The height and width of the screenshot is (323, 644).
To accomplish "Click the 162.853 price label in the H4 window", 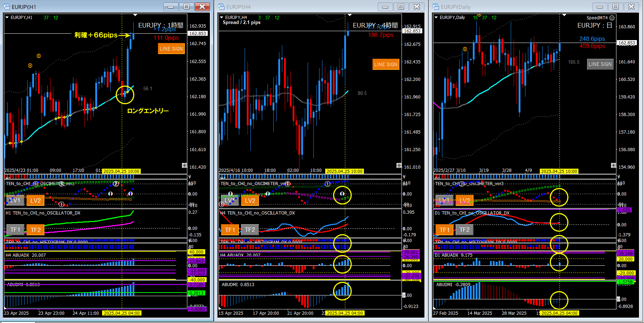I will pyautogui.click(x=412, y=31).
